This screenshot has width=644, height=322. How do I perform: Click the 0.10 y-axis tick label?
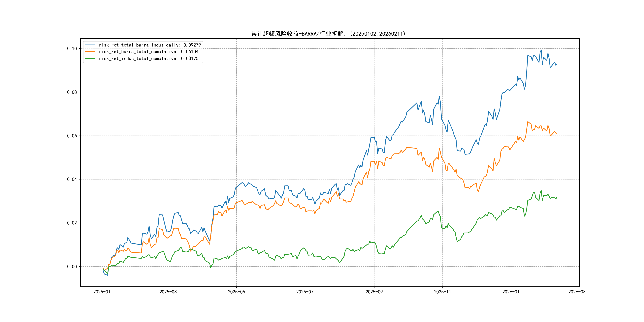pyautogui.click(x=72, y=48)
